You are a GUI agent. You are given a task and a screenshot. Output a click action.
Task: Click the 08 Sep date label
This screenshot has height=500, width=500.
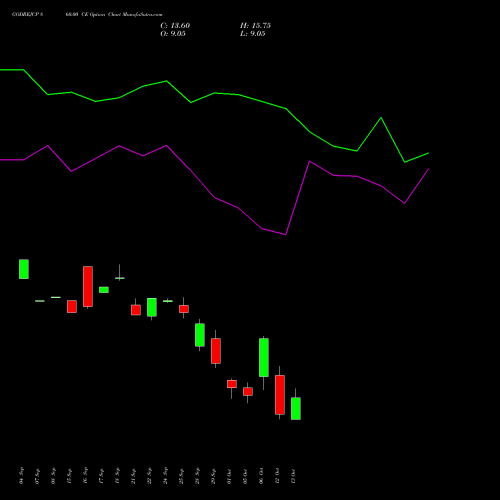53,476
